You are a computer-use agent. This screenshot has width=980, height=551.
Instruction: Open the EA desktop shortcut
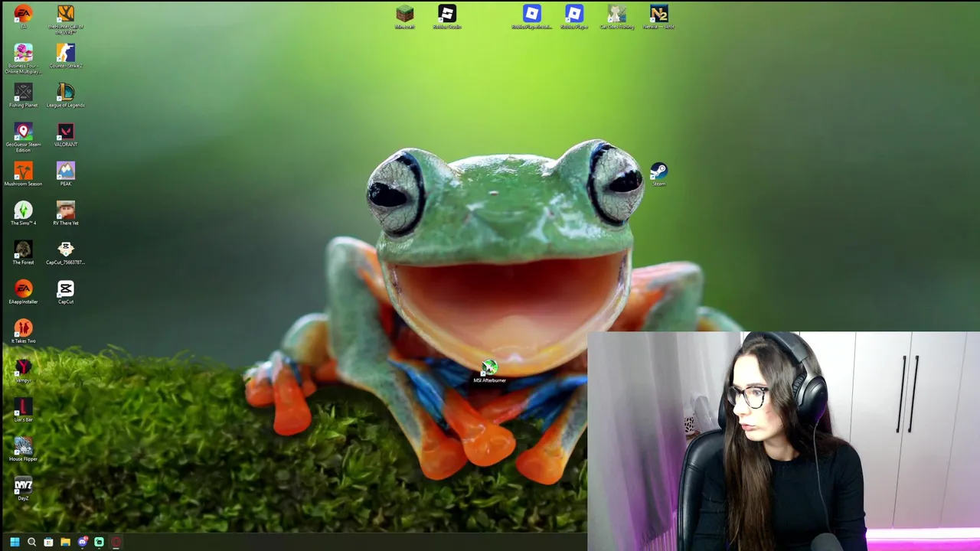pyautogui.click(x=23, y=14)
